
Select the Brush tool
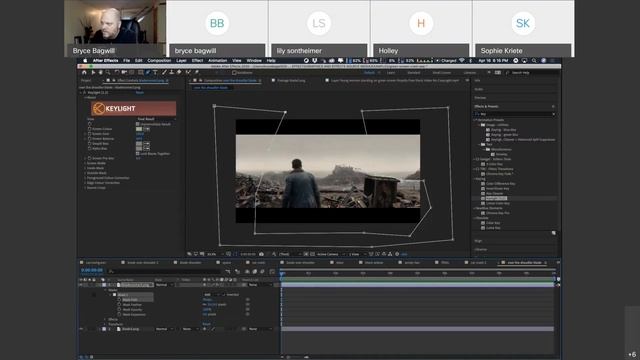pos(164,72)
